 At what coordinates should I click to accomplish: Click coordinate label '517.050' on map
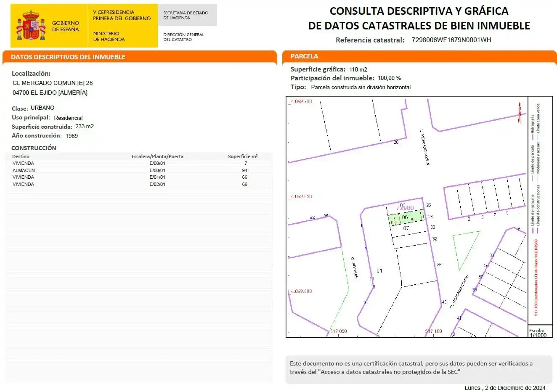click(339, 331)
